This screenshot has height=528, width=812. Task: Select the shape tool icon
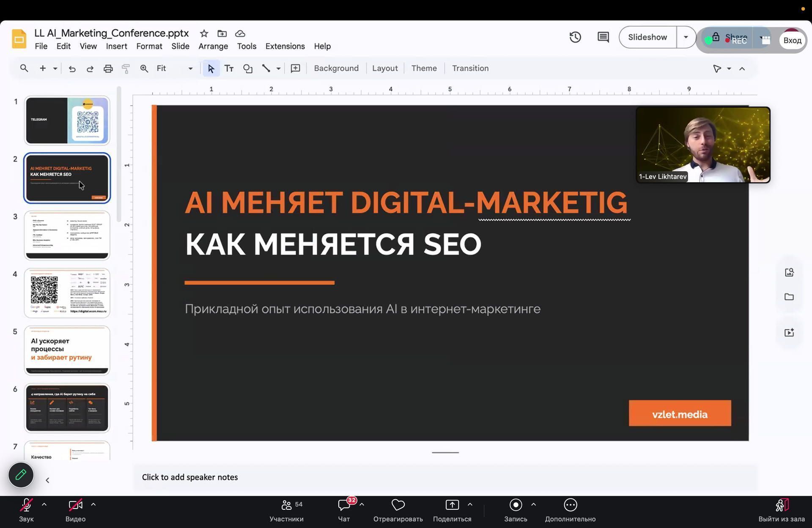[247, 68]
